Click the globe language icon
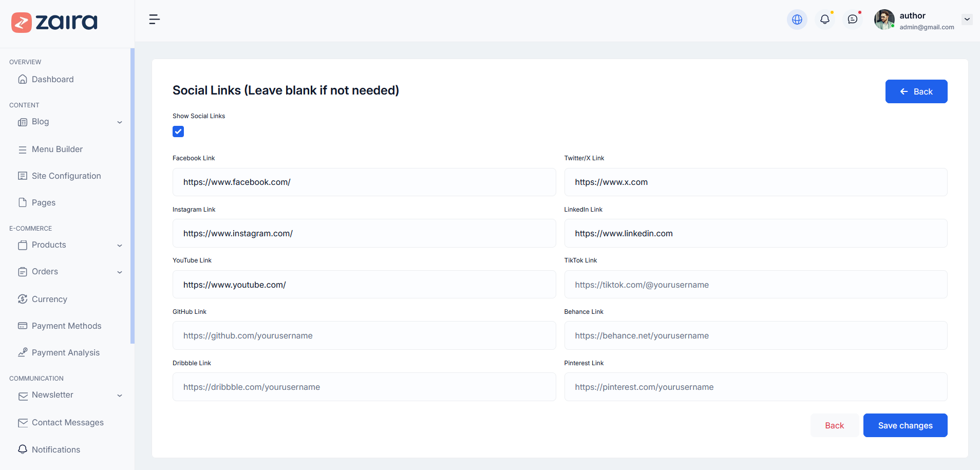This screenshot has width=980, height=470. pos(797,20)
